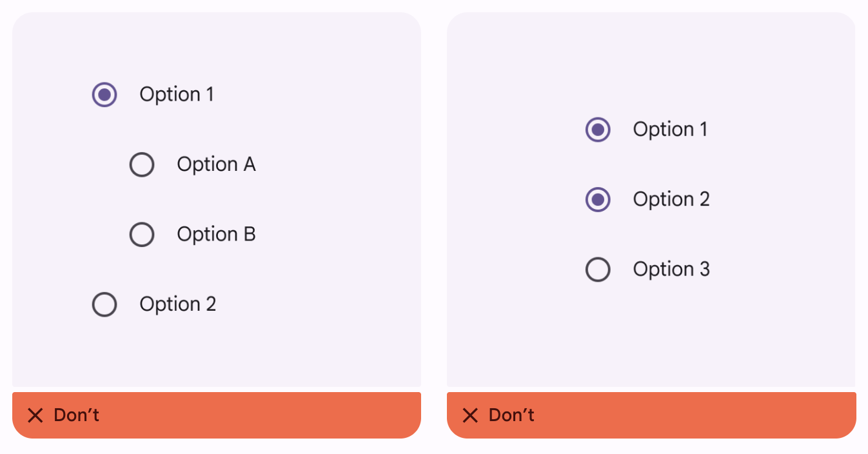The image size is (868, 454).
Task: Select the Option A radio button
Action: 142,164
